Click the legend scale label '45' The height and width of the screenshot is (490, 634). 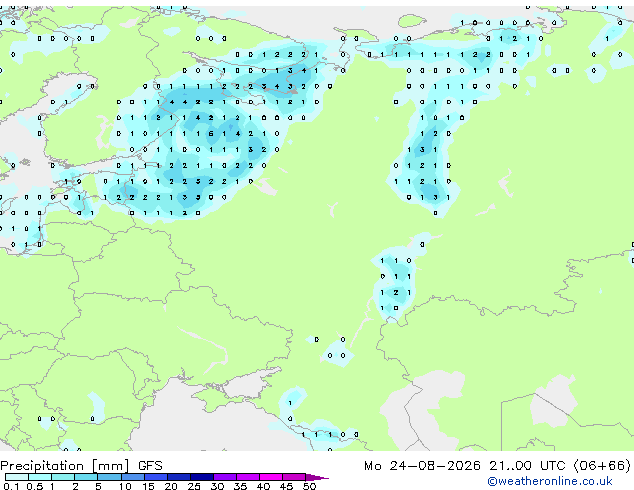click(x=286, y=486)
